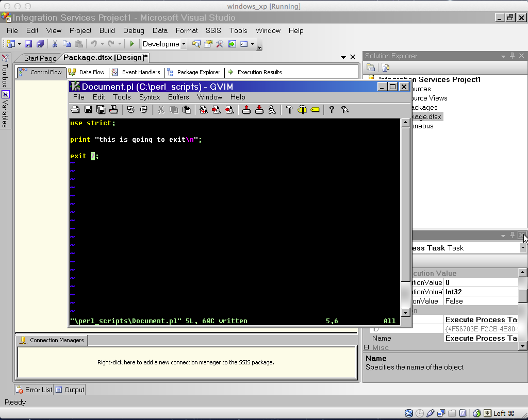Open the Output panel at the bottom

click(73, 390)
